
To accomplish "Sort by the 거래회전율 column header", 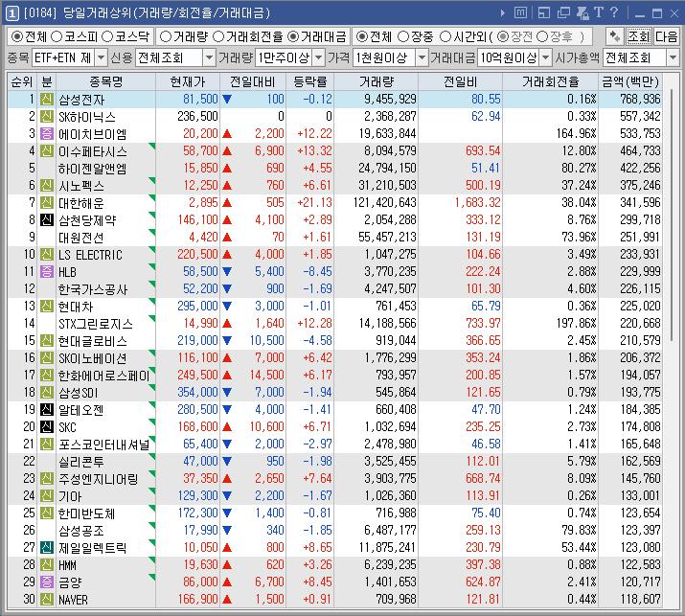I will tap(551, 81).
